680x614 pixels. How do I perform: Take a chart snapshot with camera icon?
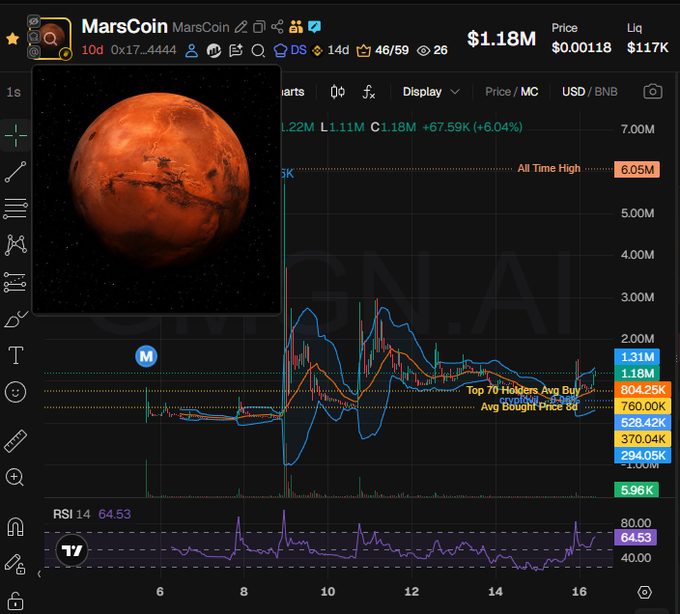click(653, 91)
